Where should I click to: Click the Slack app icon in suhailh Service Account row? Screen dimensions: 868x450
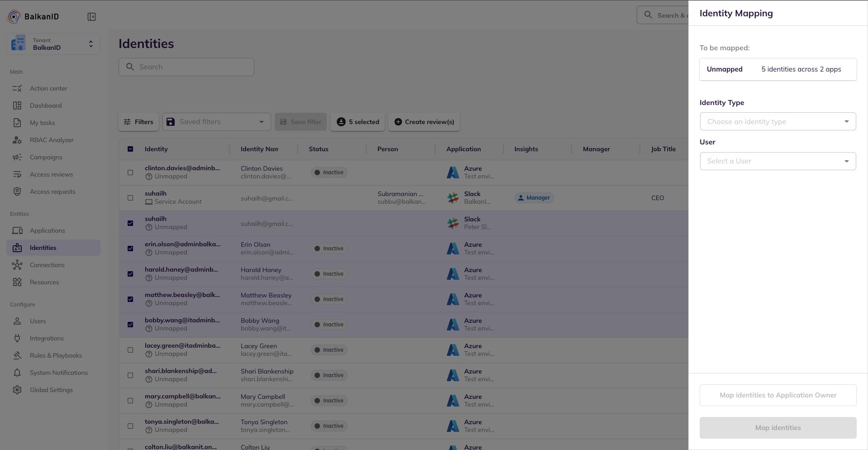click(x=453, y=198)
